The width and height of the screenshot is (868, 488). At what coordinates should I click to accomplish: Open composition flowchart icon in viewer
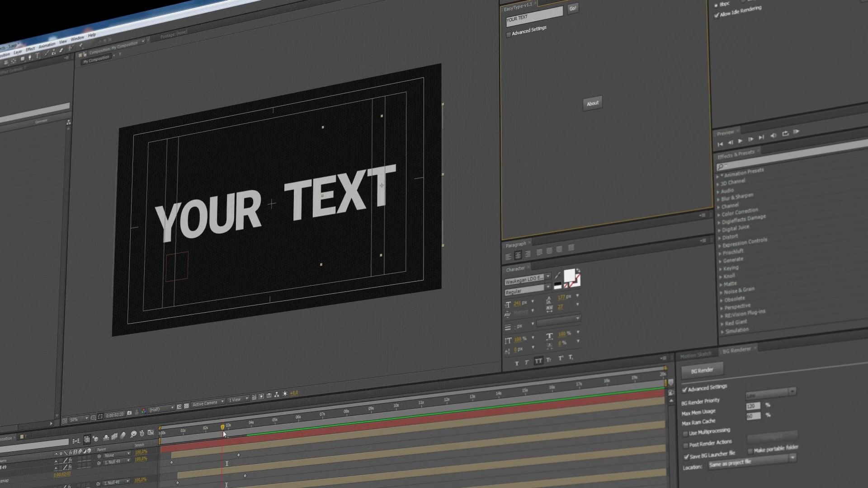277,394
